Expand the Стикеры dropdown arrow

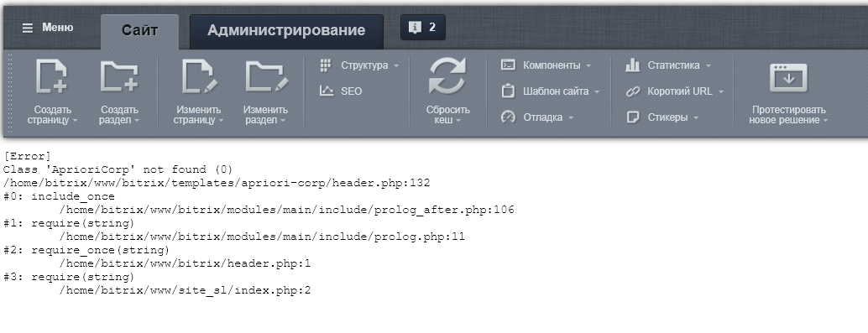pos(696,117)
